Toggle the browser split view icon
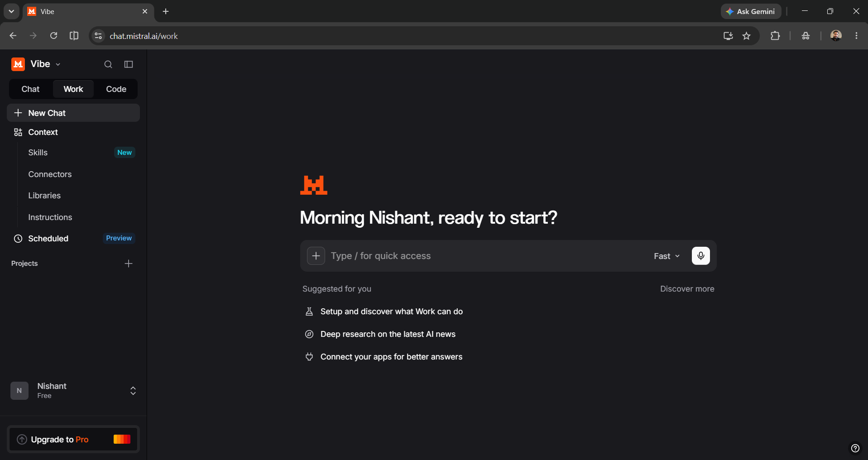 (x=74, y=36)
